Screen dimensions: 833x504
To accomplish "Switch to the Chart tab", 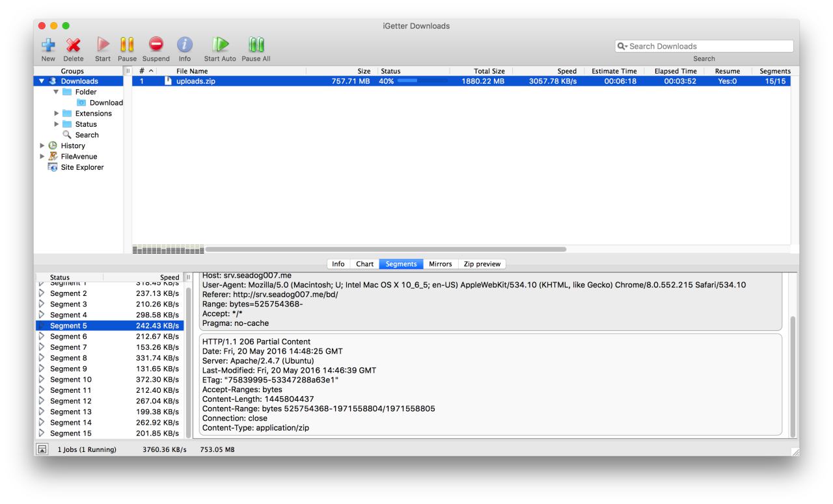I will click(x=364, y=264).
